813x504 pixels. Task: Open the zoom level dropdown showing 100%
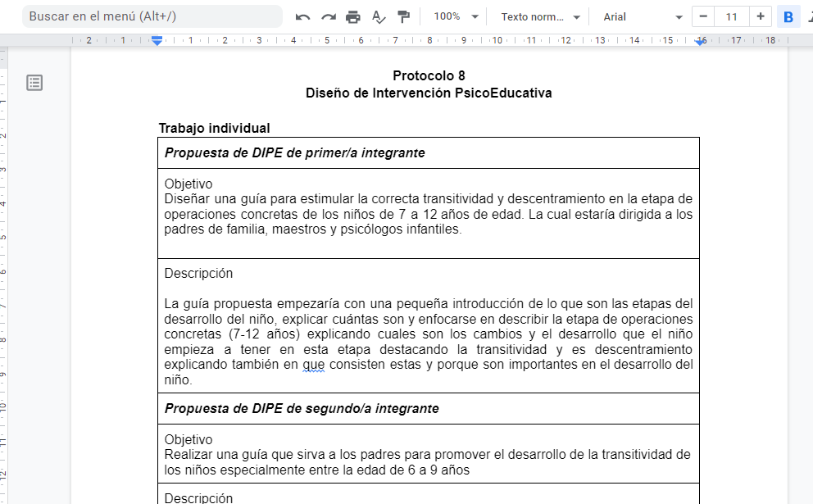pyautogui.click(x=455, y=16)
